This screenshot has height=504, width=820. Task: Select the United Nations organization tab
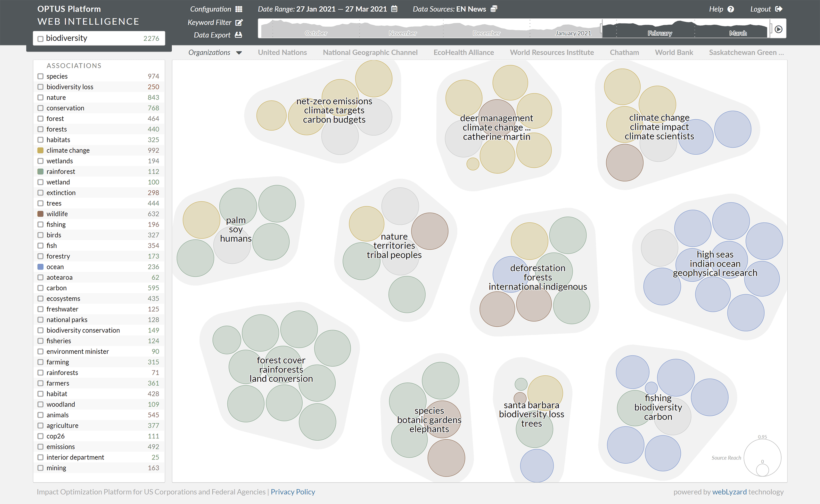click(282, 52)
